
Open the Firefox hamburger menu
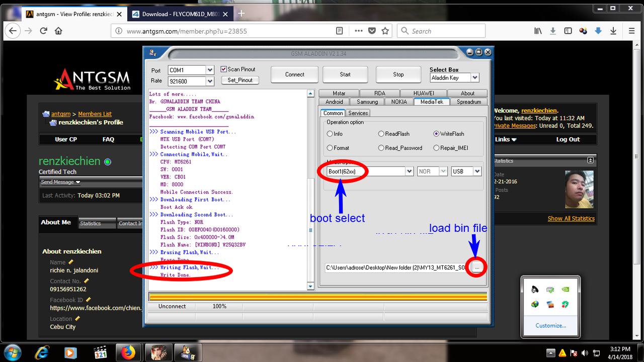coord(631,31)
